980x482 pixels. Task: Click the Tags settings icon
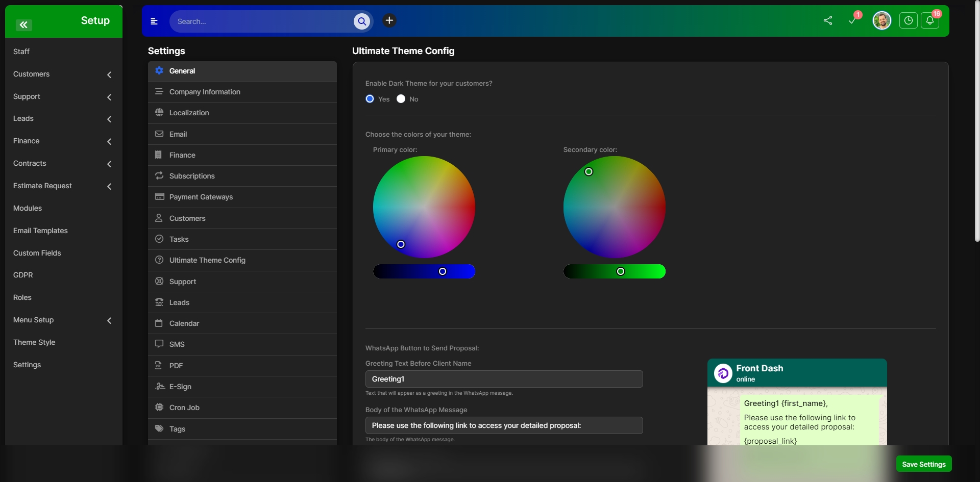point(159,429)
